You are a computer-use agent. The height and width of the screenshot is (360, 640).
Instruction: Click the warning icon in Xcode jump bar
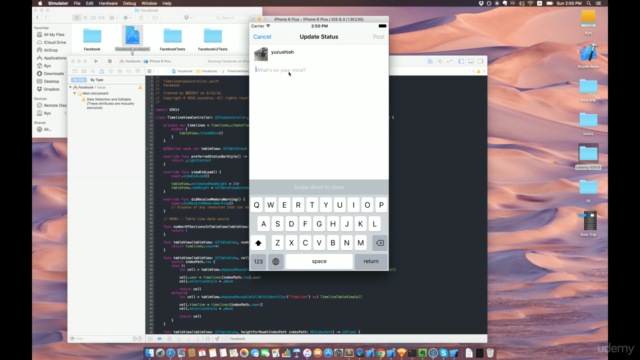coord(479,71)
